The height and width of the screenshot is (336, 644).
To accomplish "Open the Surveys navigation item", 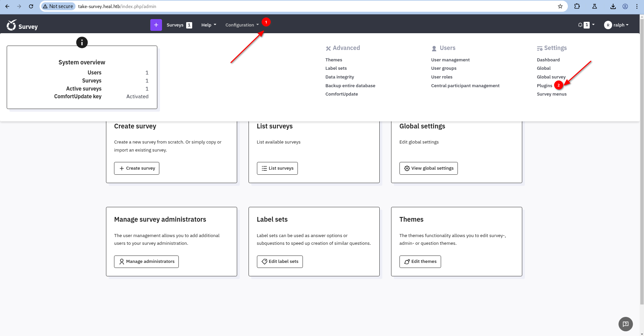I will click(x=175, y=25).
